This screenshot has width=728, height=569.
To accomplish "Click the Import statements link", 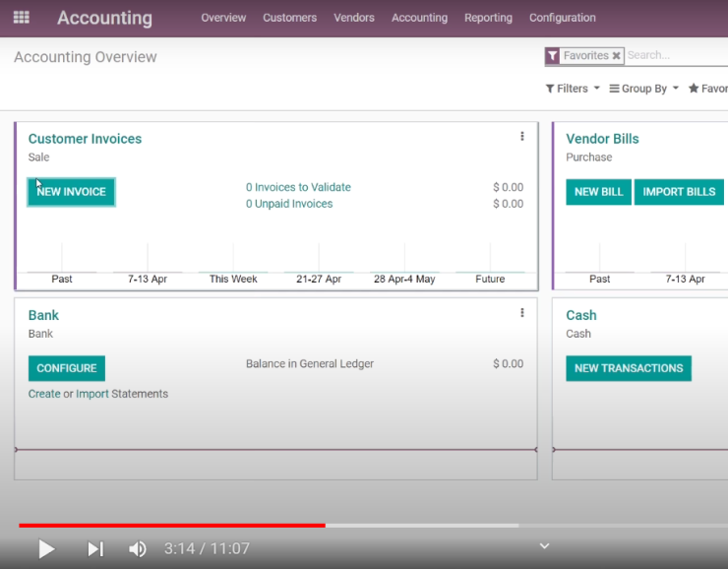I will [x=92, y=394].
